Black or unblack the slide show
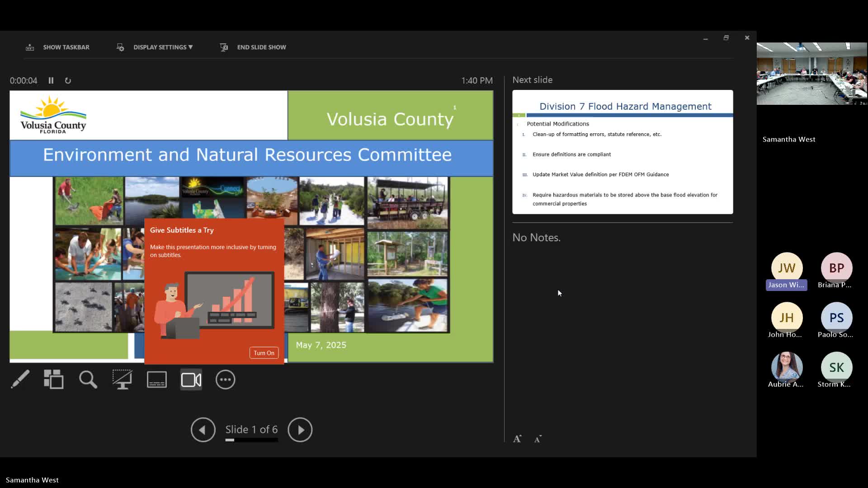 (x=123, y=380)
